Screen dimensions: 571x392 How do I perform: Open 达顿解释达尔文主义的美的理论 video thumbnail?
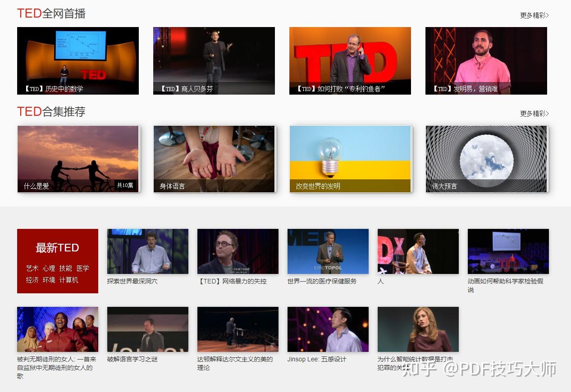(238, 329)
